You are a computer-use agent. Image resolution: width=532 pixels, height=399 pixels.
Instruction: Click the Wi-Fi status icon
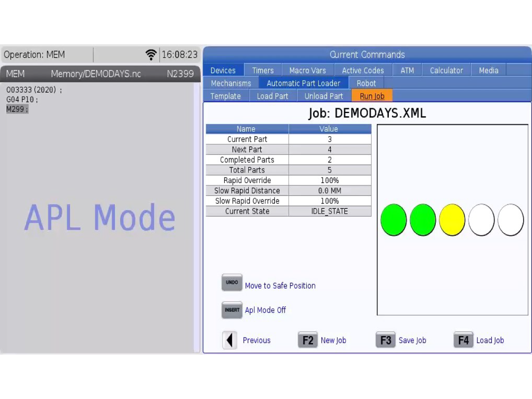point(151,55)
